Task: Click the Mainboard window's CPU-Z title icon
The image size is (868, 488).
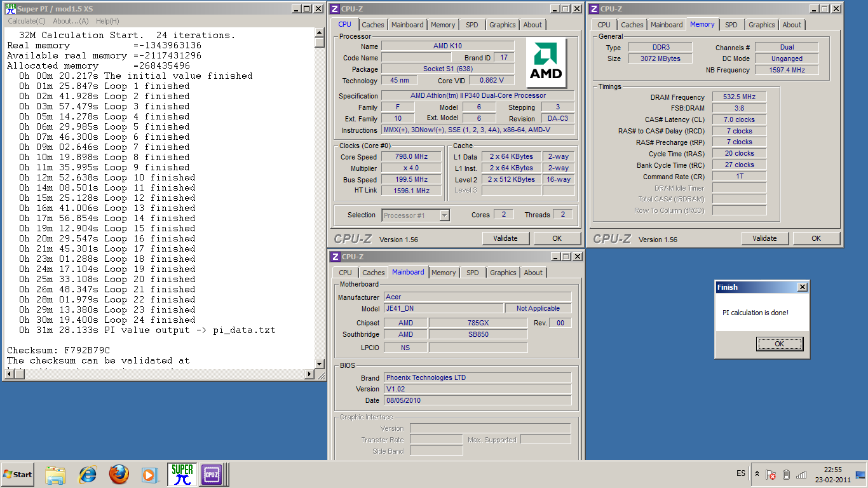Action: pos(335,257)
